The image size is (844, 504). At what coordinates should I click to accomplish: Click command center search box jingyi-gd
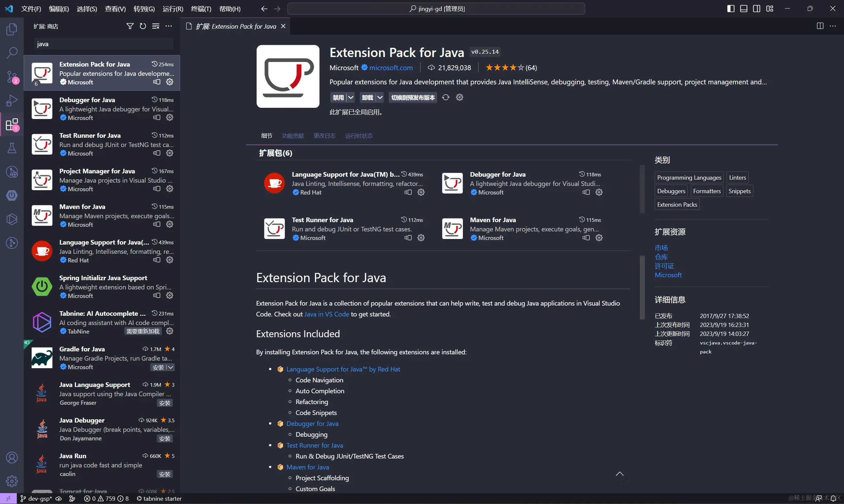[436, 9]
